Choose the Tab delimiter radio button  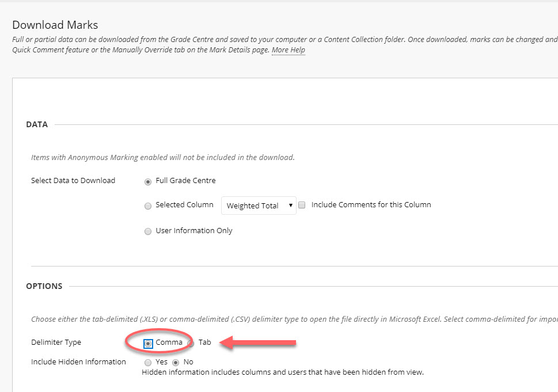point(191,343)
